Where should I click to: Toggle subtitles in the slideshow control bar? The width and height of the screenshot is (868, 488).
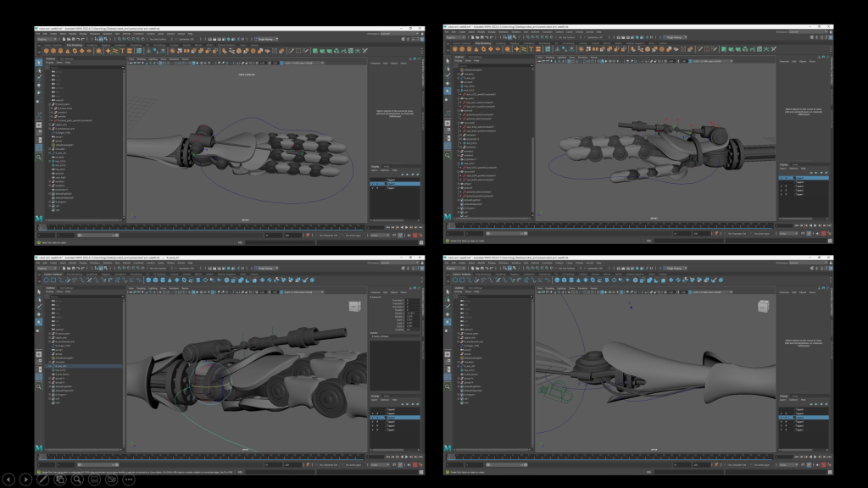95,480
